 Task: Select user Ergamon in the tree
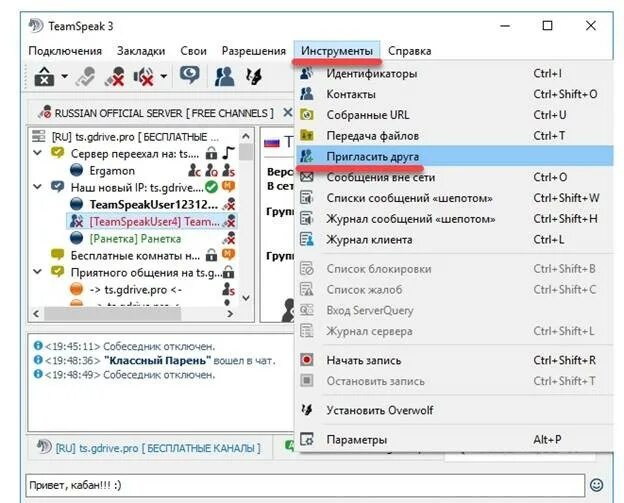pyautogui.click(x=112, y=171)
